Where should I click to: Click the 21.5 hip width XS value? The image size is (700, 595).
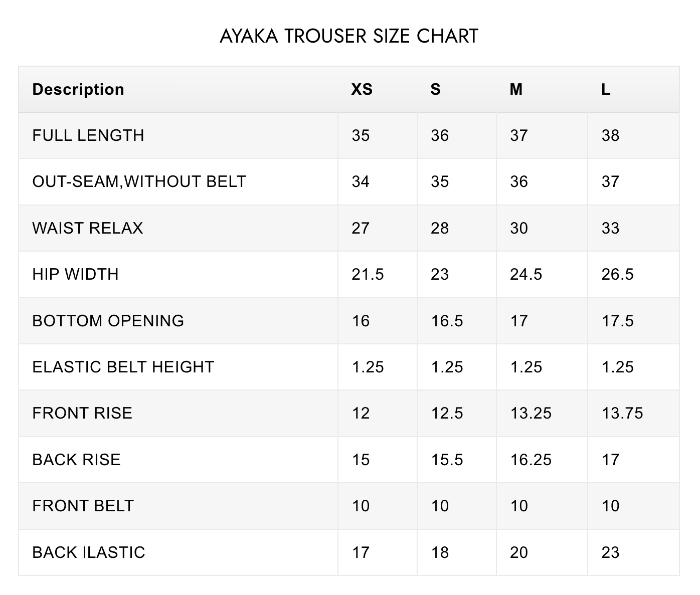tap(368, 274)
